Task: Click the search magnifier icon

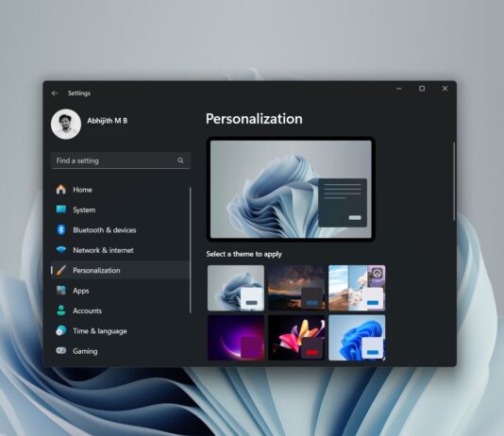Action: (x=180, y=160)
